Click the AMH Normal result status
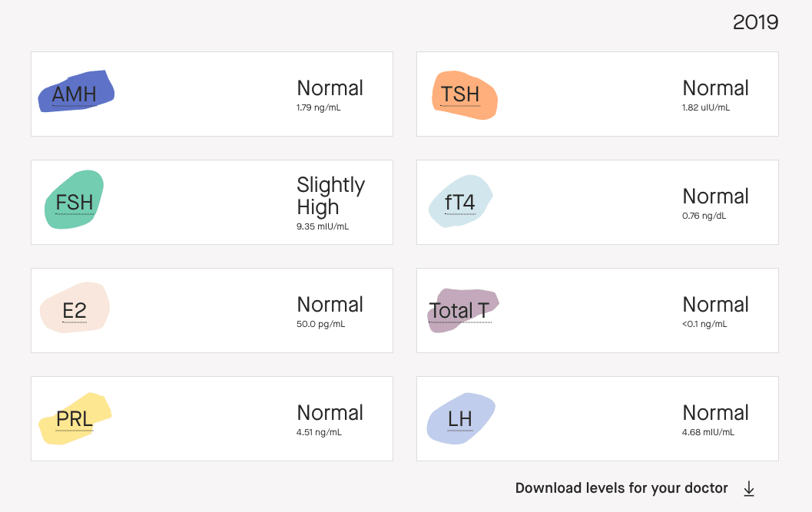 [330, 88]
